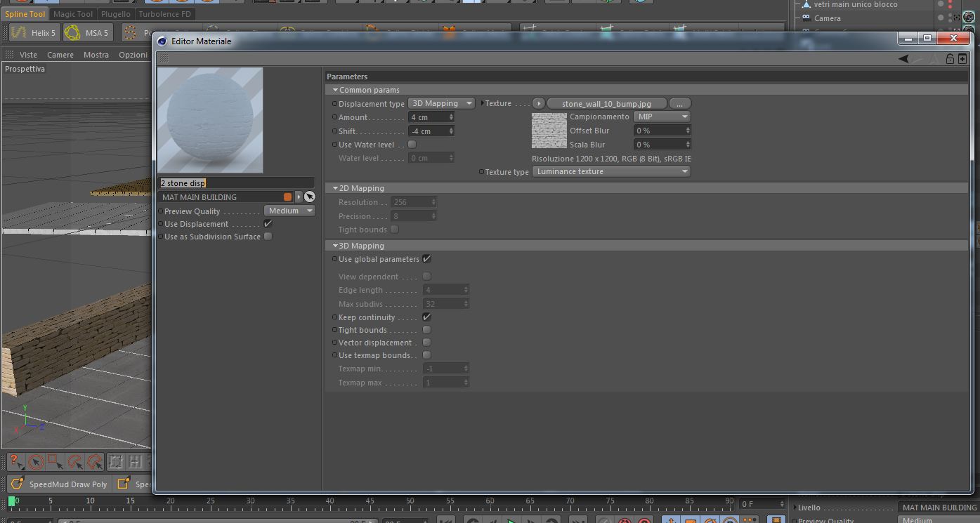This screenshot has height=523, width=980.
Task: Click the material pick arrow beside MAT MAIN BUILDING
Action: [310, 197]
